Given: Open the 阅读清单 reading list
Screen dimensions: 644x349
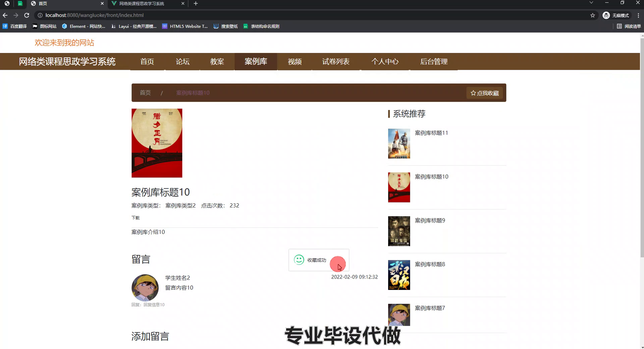Looking at the screenshot, I should (629, 26).
